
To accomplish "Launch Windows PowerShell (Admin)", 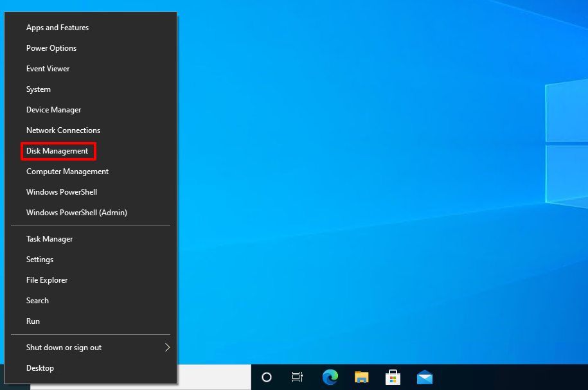I will 76,213.
